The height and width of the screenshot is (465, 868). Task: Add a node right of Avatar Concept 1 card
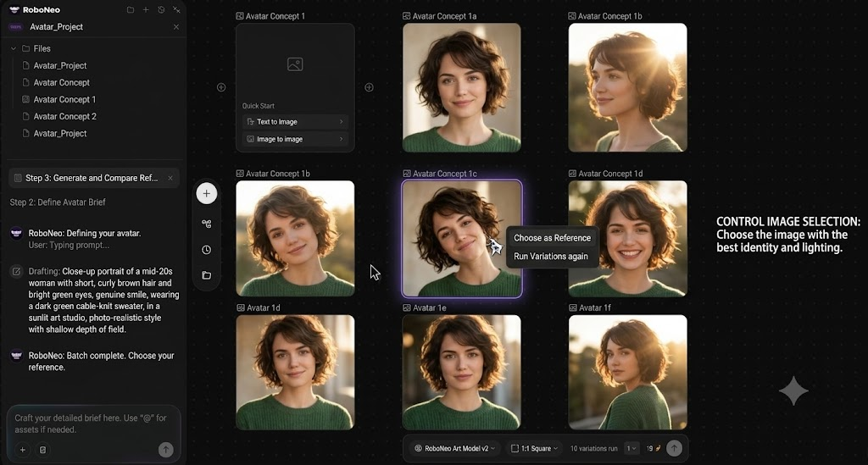pyautogui.click(x=370, y=87)
